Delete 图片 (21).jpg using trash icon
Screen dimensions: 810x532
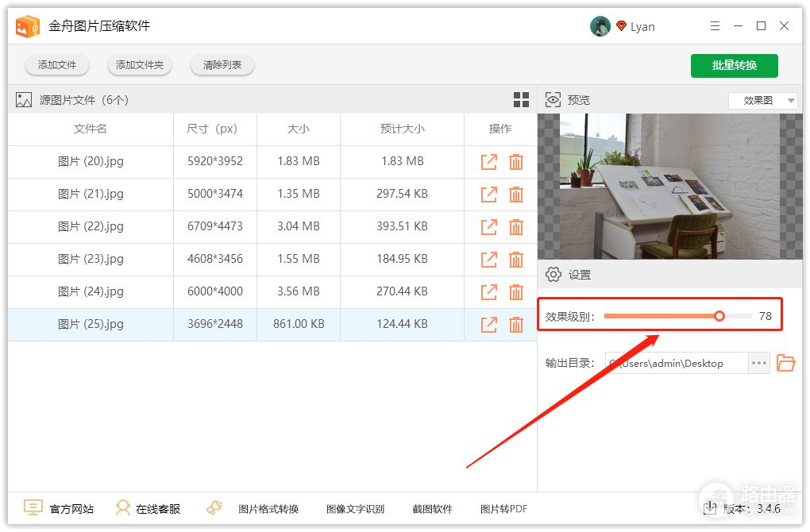516,195
